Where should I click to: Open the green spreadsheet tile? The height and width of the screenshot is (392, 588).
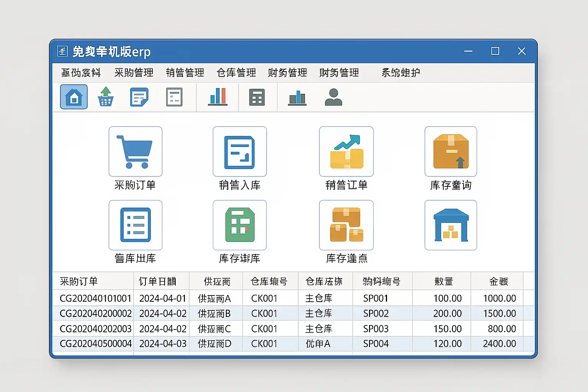(x=240, y=225)
